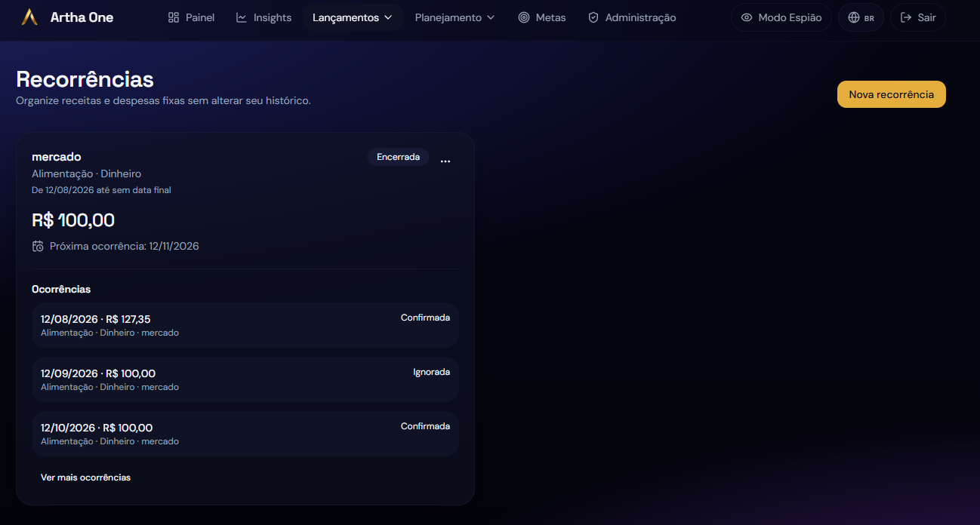Click the calendar icon beside Próxima ocorrência

tap(38, 246)
